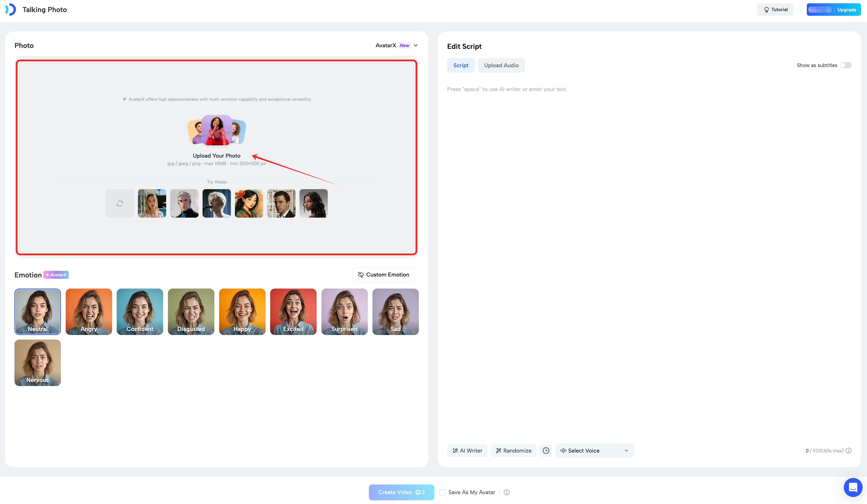Choose the Happy emotion thumbnail
This screenshot has width=867, height=504.
tap(242, 311)
